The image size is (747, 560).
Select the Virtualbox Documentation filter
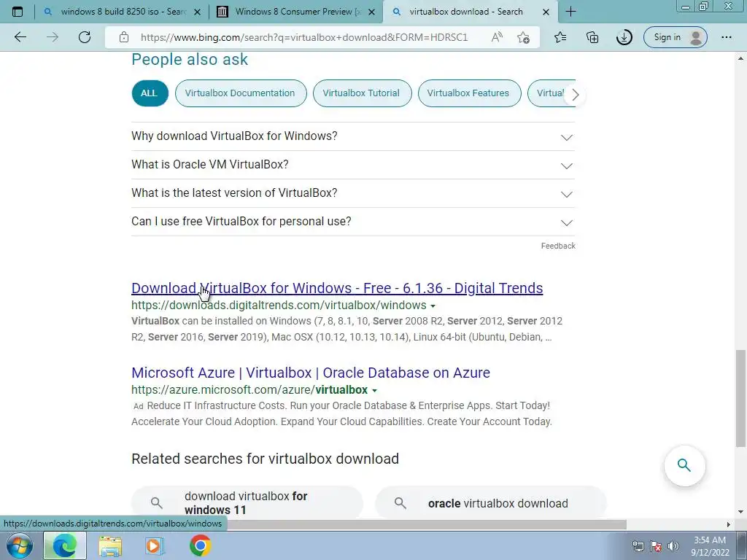coord(240,93)
